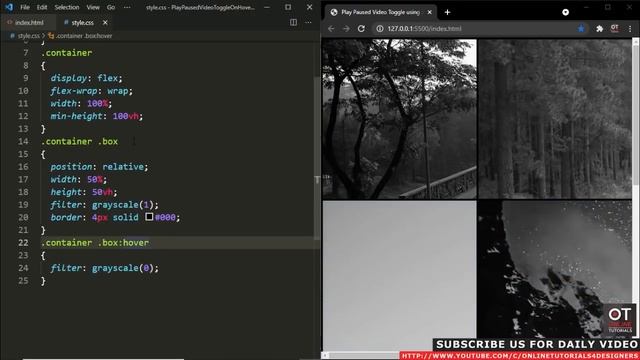Click the .container .box selector line 14
Screen dimensions: 640x360
tap(80, 142)
